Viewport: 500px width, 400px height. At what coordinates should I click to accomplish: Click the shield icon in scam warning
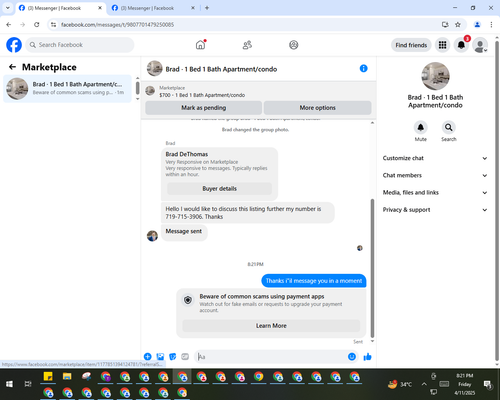point(188,300)
